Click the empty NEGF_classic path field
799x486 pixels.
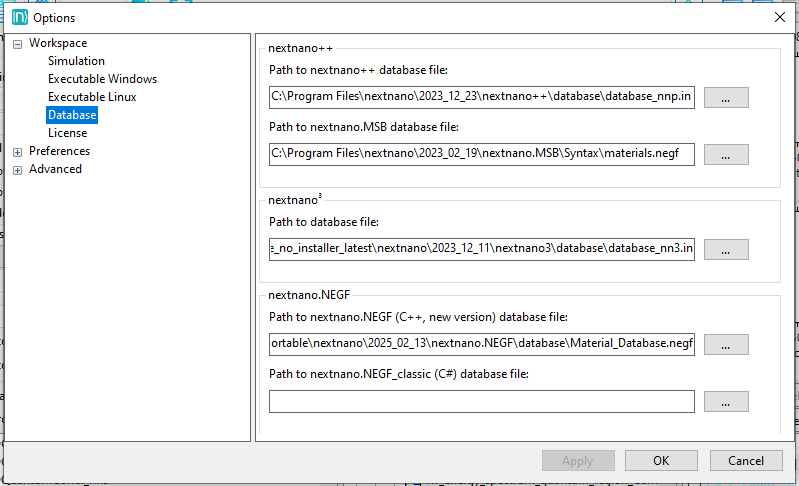[x=481, y=401]
